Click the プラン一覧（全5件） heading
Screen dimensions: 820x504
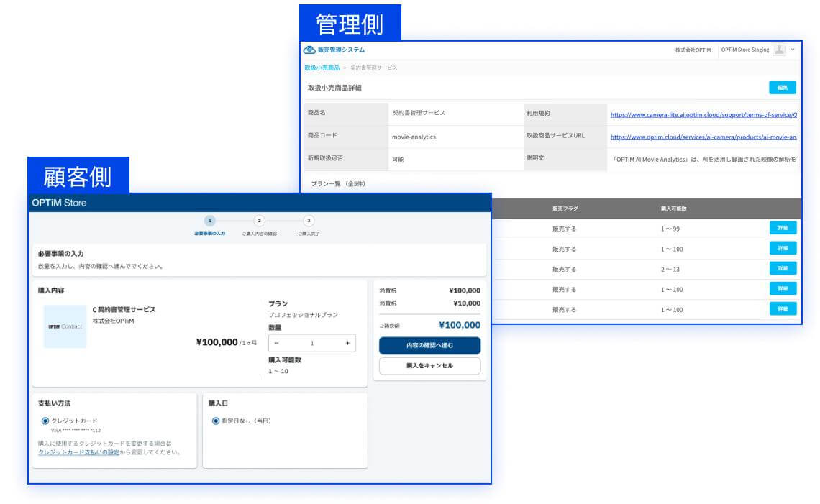pos(338,184)
